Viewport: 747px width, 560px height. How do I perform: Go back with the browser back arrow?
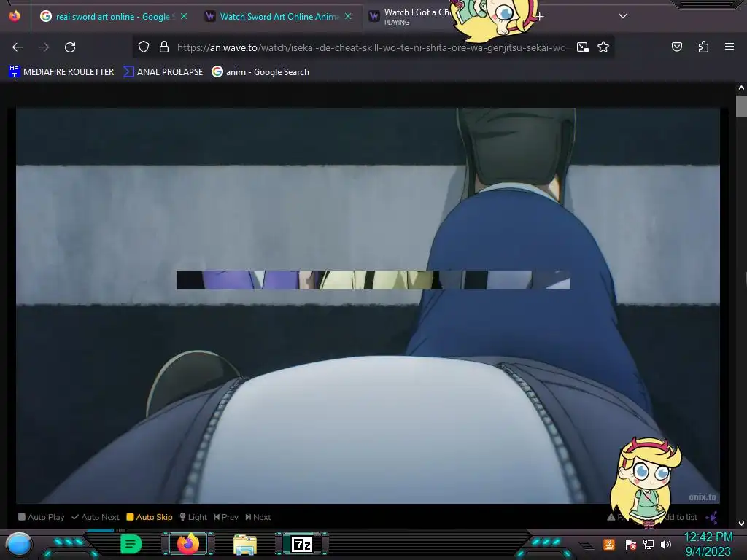click(x=18, y=47)
